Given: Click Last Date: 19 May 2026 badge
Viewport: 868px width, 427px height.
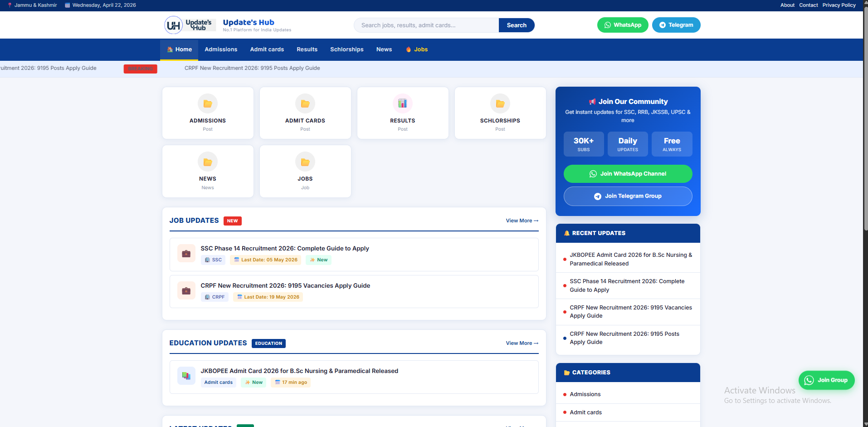Looking at the screenshot, I should coord(268,297).
